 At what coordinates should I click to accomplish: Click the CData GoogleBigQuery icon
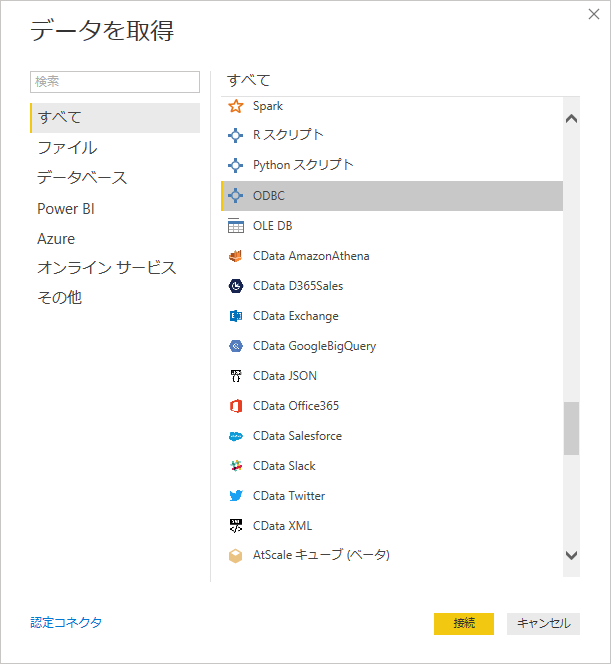tap(236, 346)
